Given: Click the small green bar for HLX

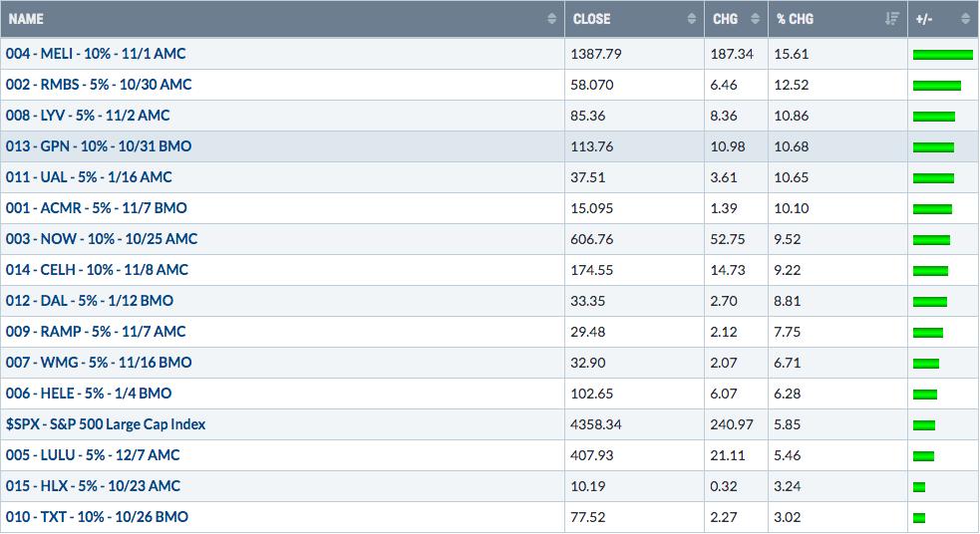Looking at the screenshot, I should point(919,487).
